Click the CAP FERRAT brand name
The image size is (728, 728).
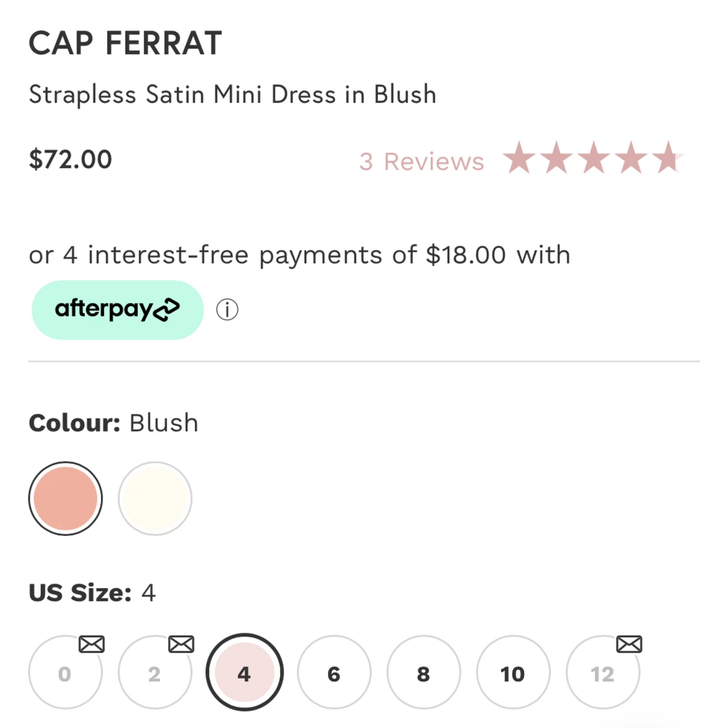coord(126,43)
